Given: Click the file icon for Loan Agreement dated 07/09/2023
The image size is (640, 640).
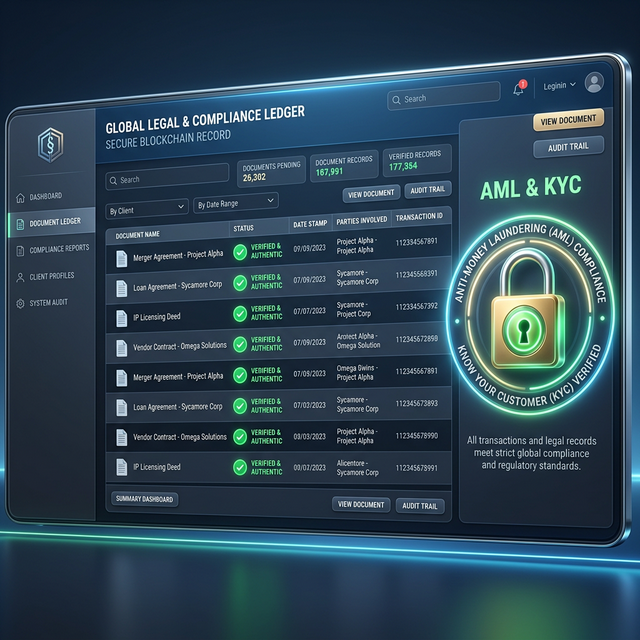Looking at the screenshot, I should pyautogui.click(x=121, y=288).
